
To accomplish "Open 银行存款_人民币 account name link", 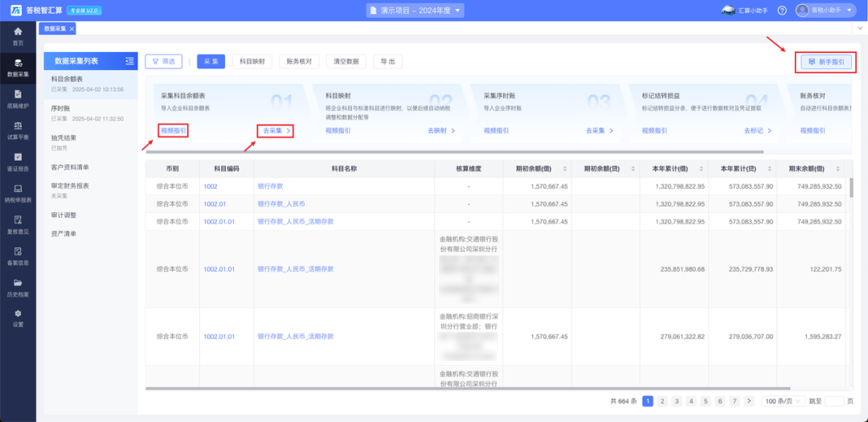I will 281,204.
